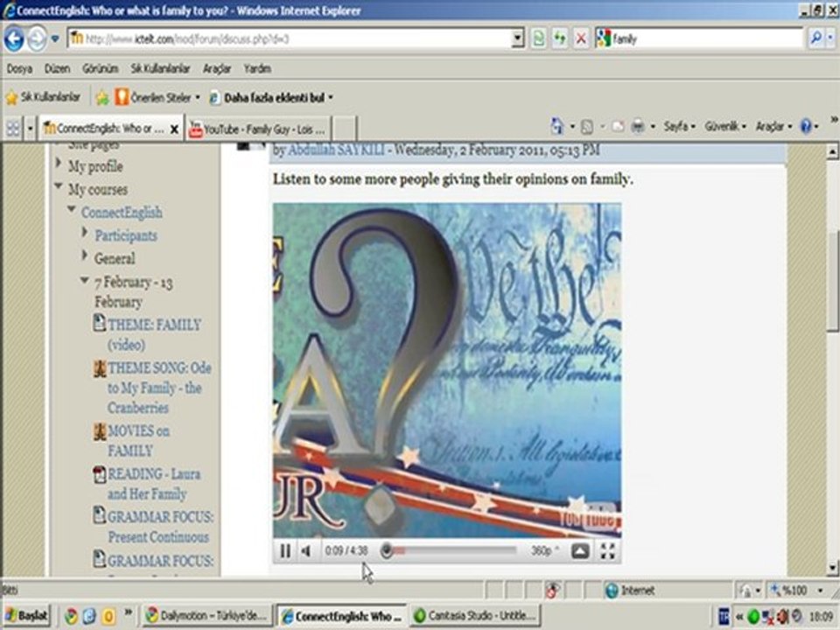Switch to Dailymotion taskbar window
840x630 pixels.
[x=206, y=615]
